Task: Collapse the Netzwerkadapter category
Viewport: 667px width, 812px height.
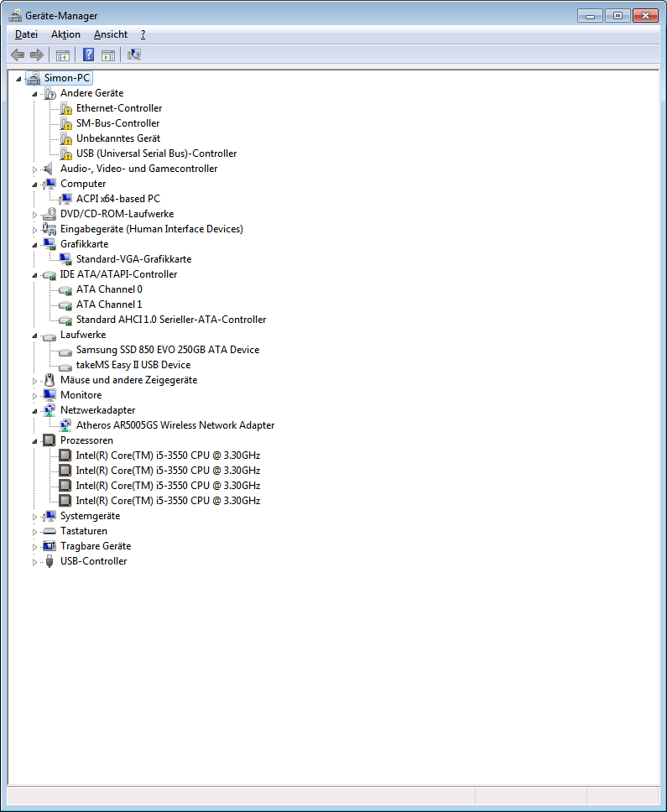Action: tap(34, 411)
